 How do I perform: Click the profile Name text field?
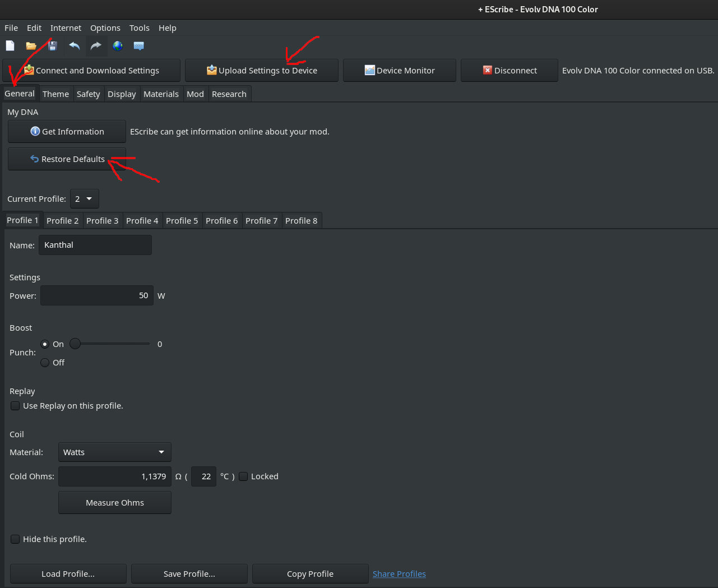(x=95, y=245)
